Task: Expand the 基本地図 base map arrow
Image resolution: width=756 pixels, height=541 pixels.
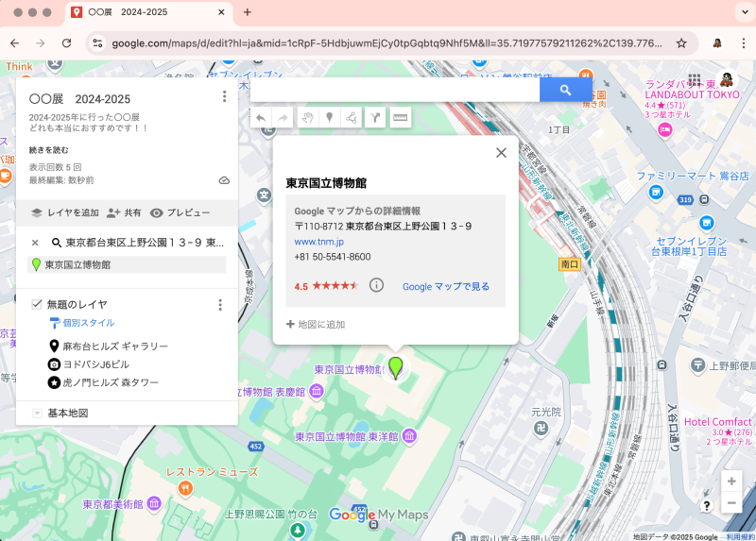Action: [37, 414]
